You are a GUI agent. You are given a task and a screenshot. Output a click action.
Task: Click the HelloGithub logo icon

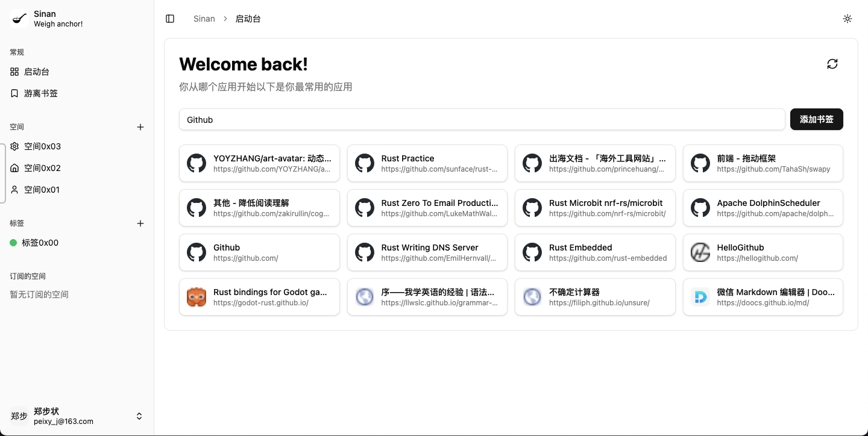point(700,252)
